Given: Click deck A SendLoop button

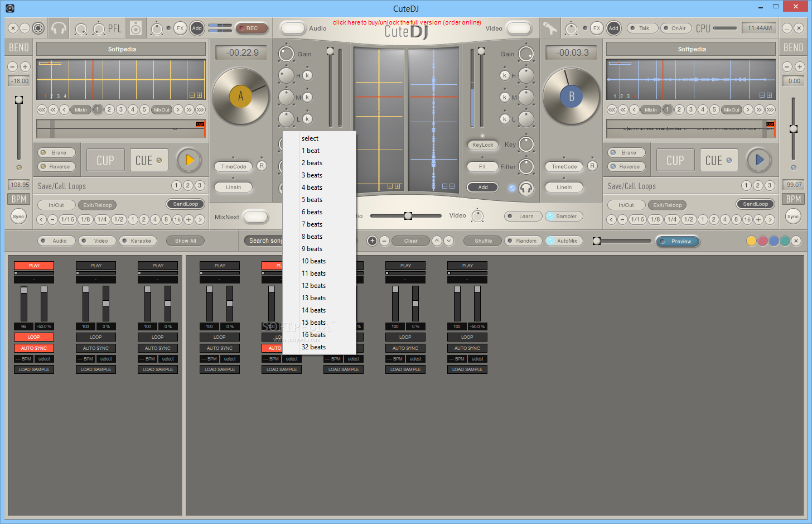Looking at the screenshot, I should [186, 204].
